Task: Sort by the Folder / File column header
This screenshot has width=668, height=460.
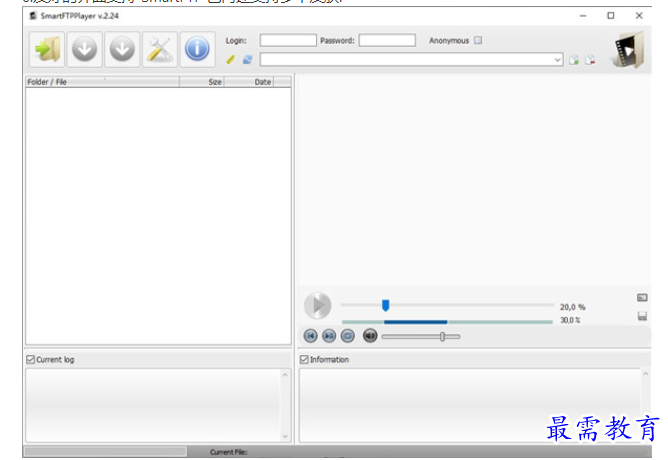Action: 102,82
